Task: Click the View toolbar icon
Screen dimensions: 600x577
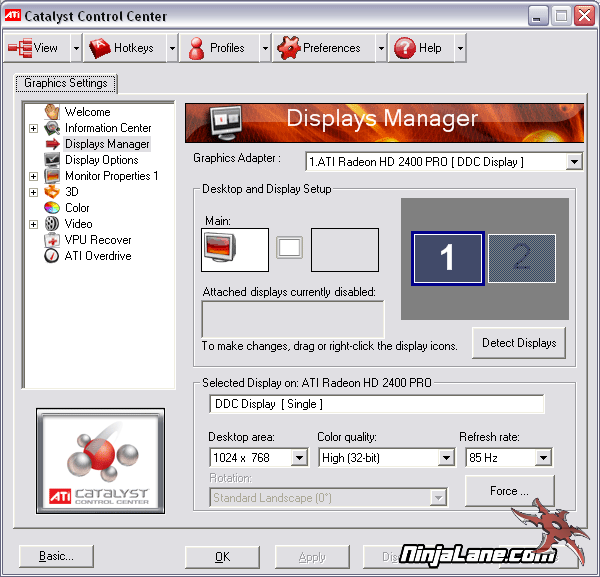Action: [x=20, y=48]
